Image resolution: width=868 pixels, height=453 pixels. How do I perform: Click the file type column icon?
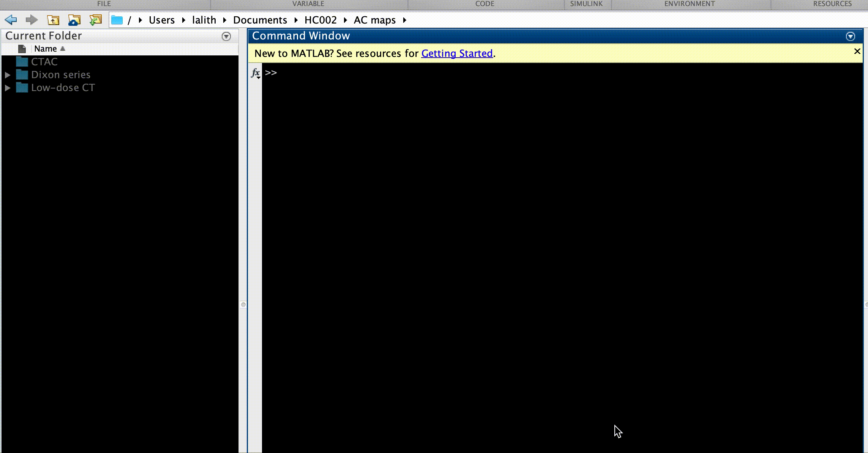tap(22, 49)
